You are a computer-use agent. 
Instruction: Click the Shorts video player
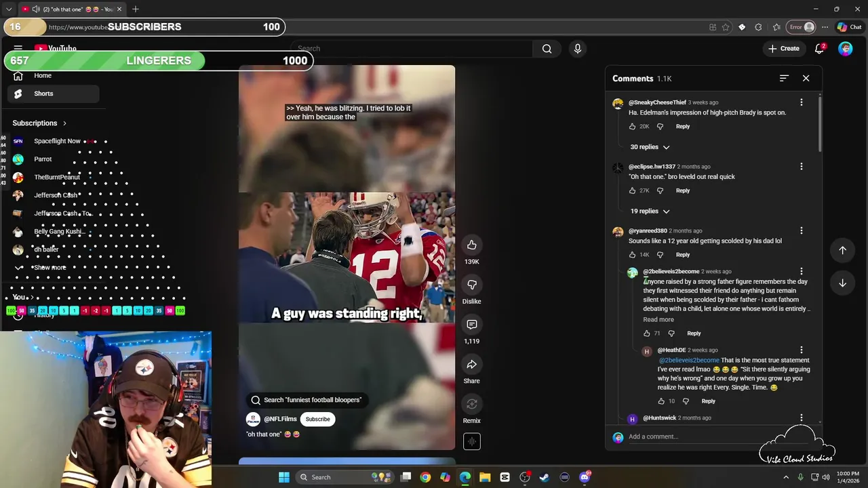click(347, 258)
